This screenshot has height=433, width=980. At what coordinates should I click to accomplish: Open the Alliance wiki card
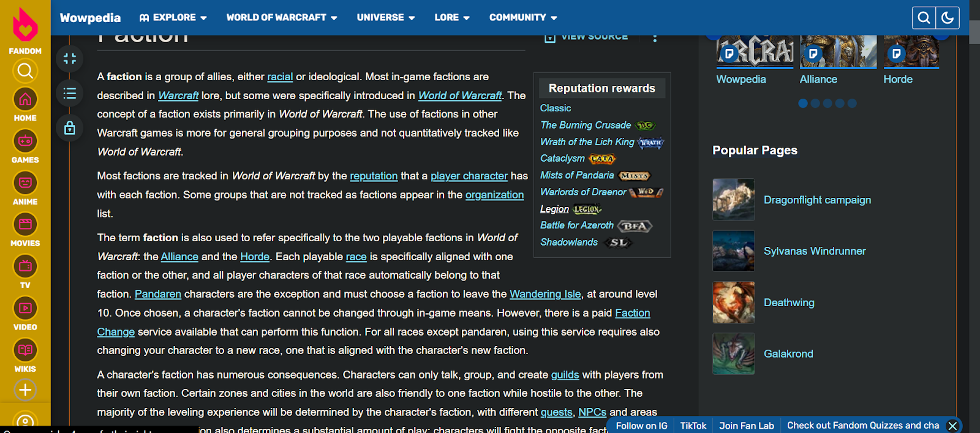[838, 60]
